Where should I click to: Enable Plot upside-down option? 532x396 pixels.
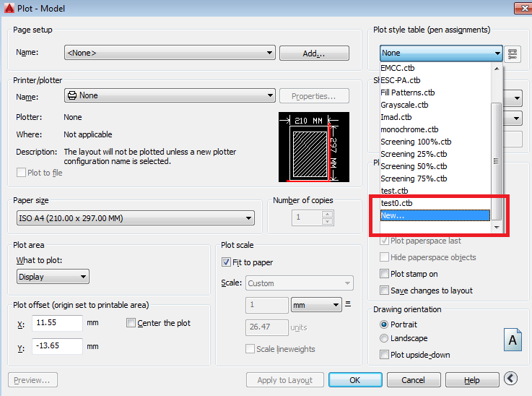384,355
